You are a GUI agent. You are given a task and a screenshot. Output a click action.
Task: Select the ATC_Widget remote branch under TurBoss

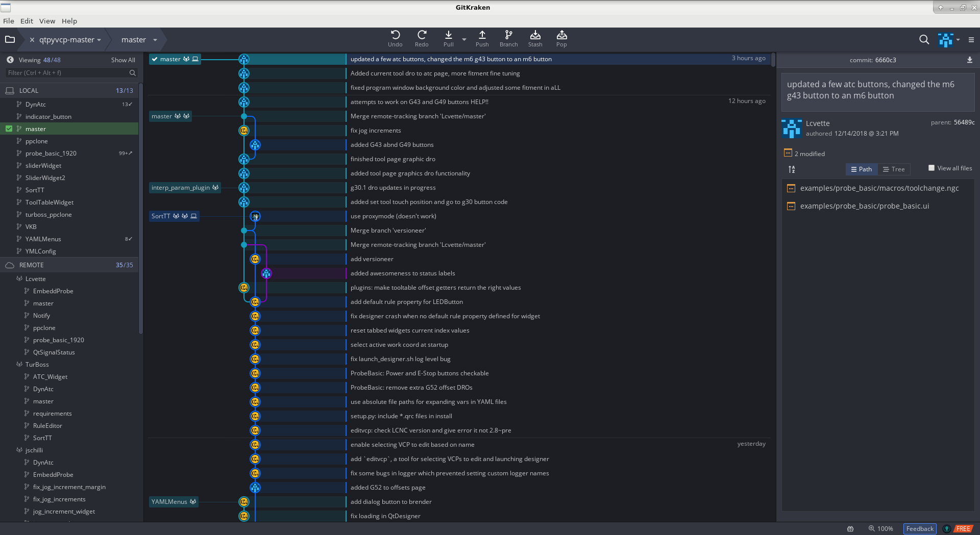point(69,376)
